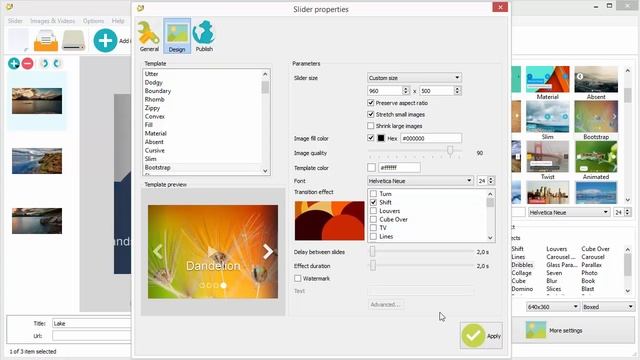Select the Slim template thumbnail in main window
640x360 pixels.
pyautogui.click(x=547, y=117)
